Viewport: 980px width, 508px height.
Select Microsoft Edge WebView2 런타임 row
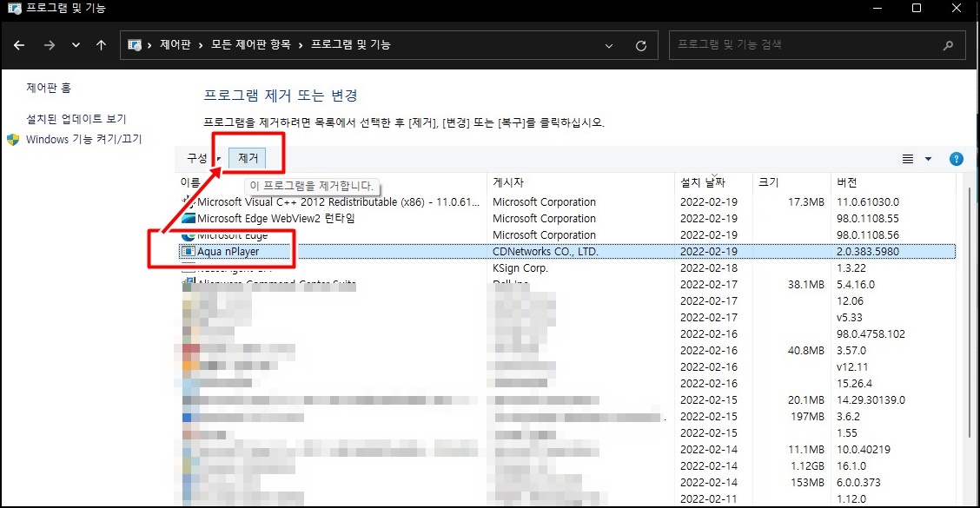point(566,219)
